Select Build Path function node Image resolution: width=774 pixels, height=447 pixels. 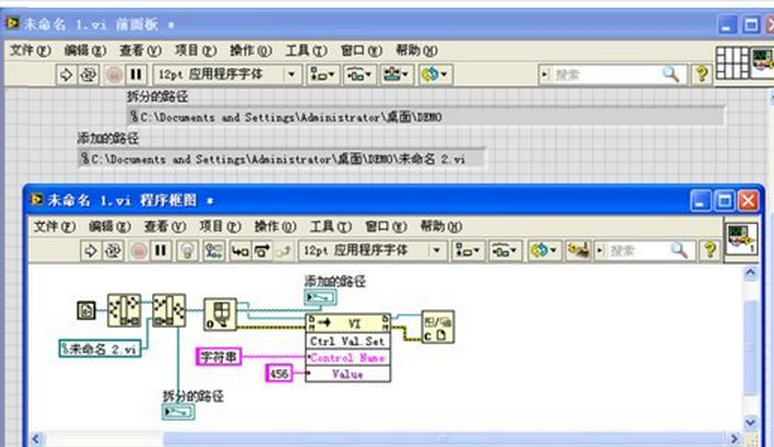click(x=169, y=310)
